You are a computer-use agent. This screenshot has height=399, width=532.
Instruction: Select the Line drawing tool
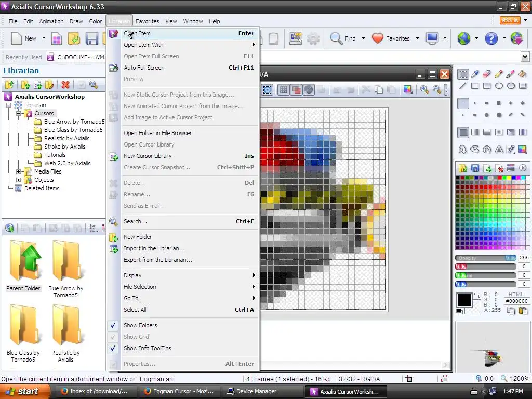point(463,86)
